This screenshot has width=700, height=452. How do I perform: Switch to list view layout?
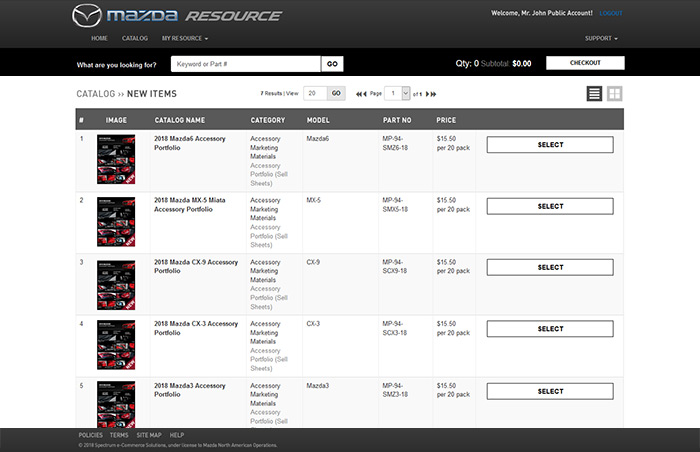594,93
